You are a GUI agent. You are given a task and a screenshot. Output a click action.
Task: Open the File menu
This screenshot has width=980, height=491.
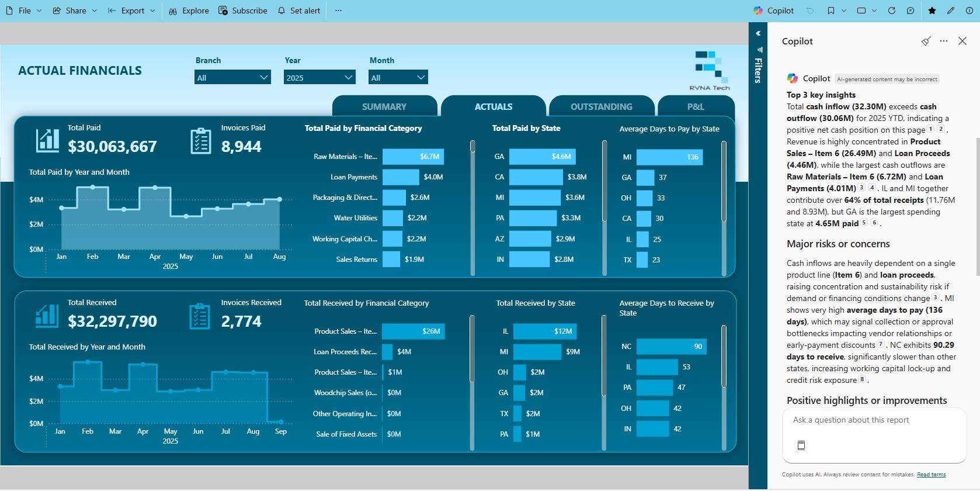23,11
